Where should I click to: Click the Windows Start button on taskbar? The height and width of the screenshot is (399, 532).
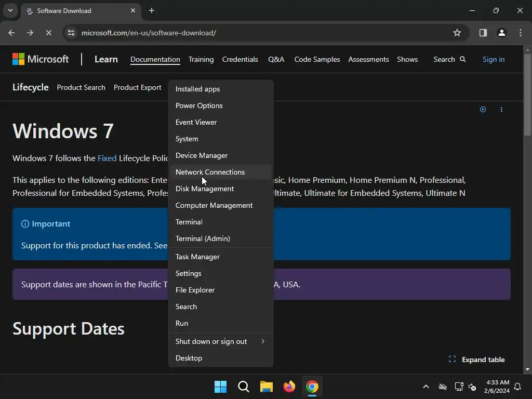(x=220, y=387)
